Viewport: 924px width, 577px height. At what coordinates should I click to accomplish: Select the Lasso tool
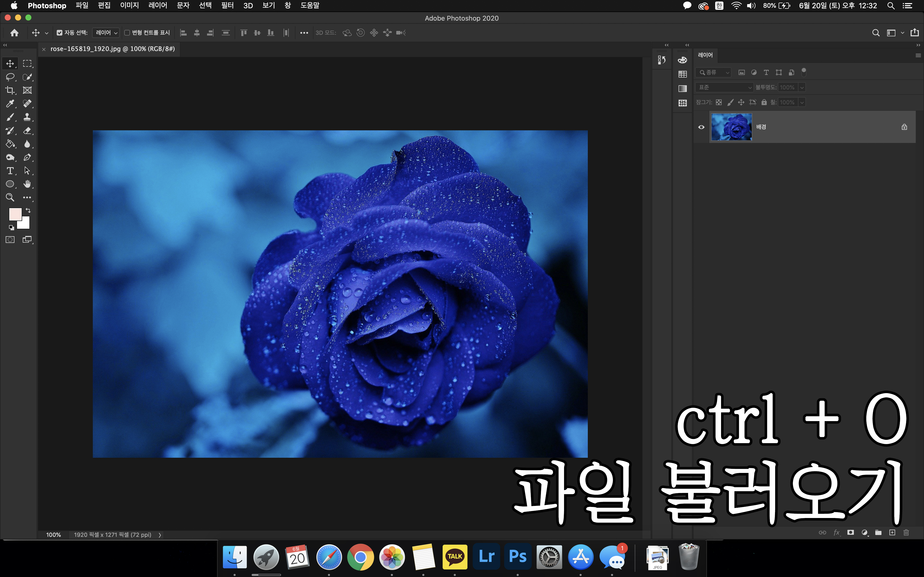click(10, 77)
